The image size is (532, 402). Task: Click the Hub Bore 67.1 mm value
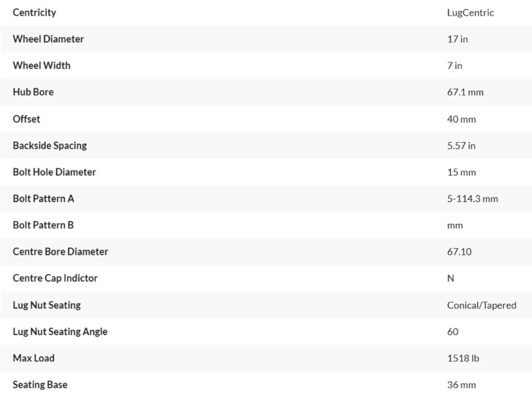(x=465, y=92)
